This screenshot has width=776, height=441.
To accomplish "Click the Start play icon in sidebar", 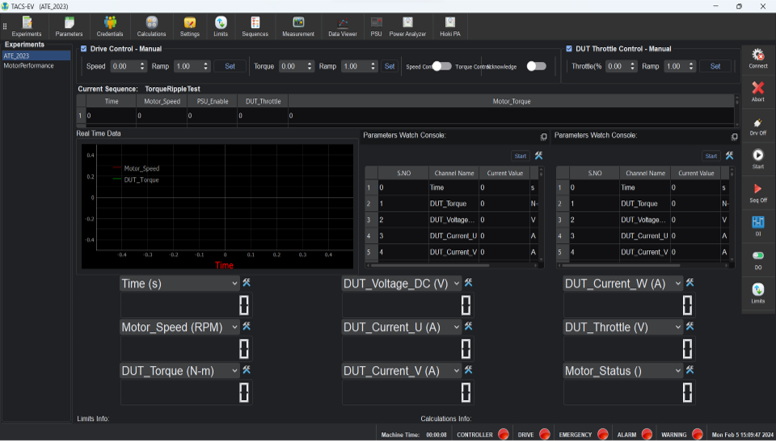I will [757, 157].
